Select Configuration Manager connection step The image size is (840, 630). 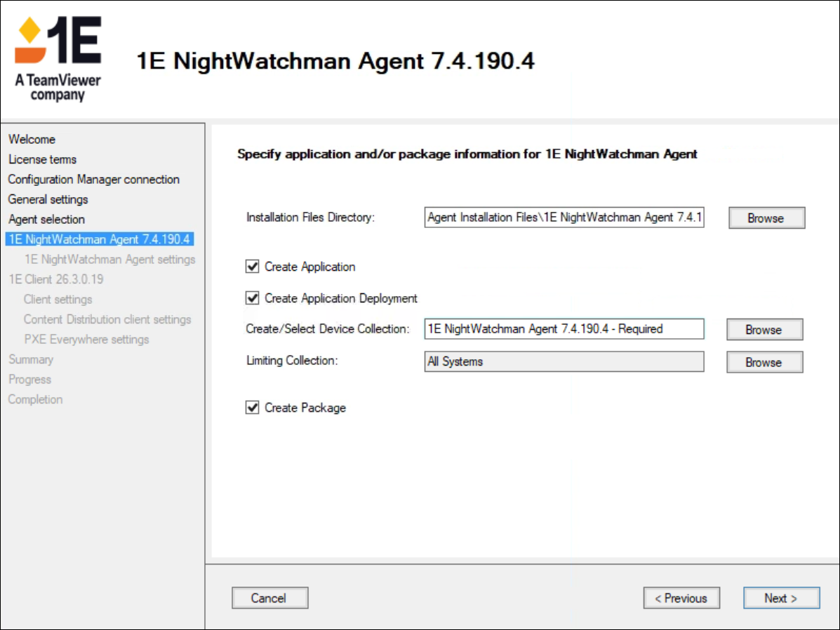click(x=93, y=180)
